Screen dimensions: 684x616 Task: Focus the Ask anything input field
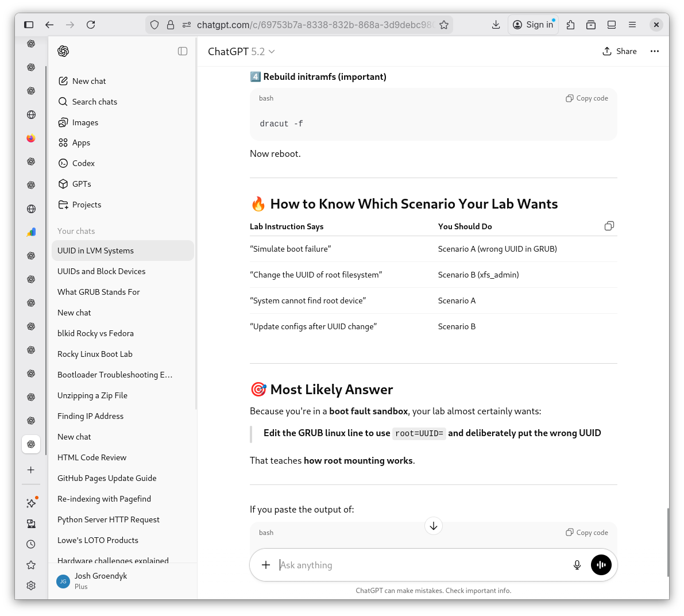419,565
